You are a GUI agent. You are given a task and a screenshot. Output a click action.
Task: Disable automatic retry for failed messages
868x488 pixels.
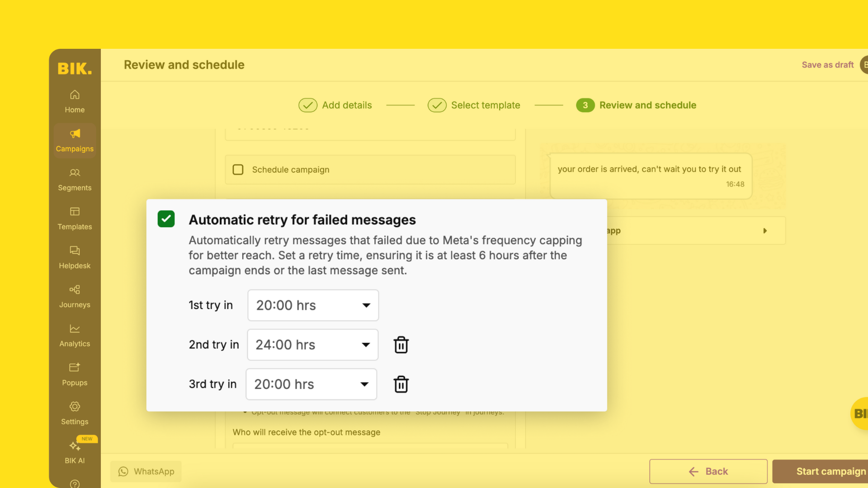click(165, 219)
